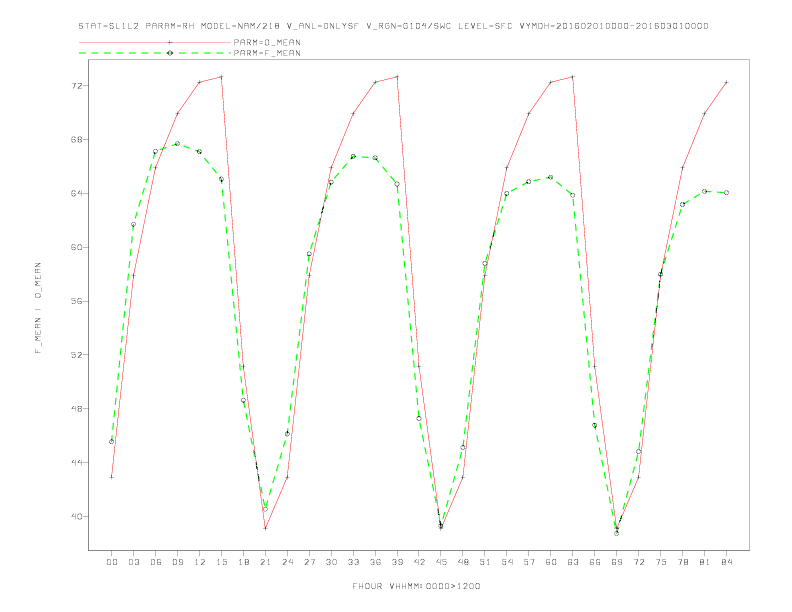Click x-axis forecast hour label 21
Screen dimensions: 792x612
pos(265,562)
